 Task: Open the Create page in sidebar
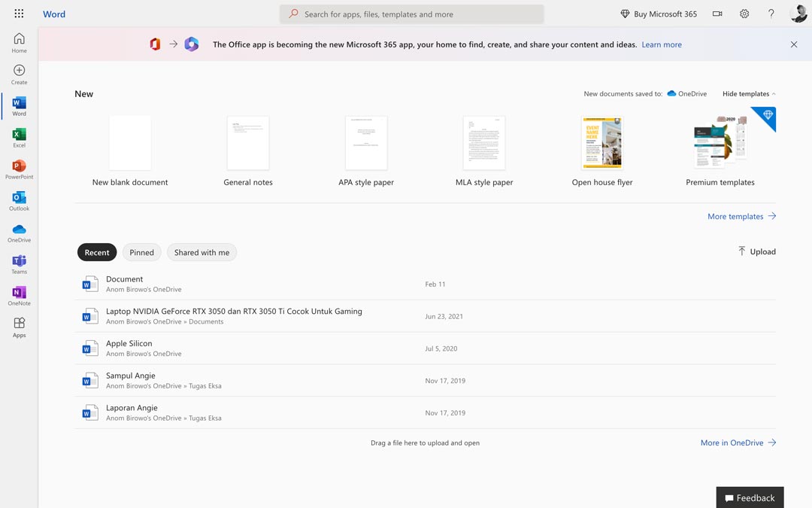pos(19,75)
